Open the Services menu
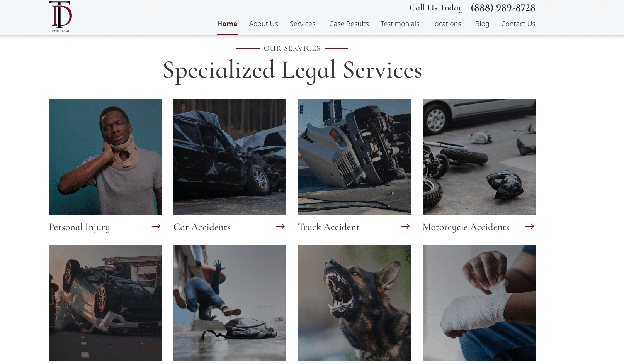Viewport: 624px width, 364px height. [303, 24]
